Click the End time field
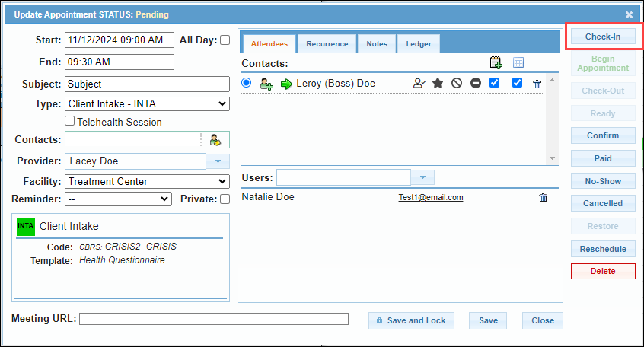644x347 pixels. (x=120, y=62)
